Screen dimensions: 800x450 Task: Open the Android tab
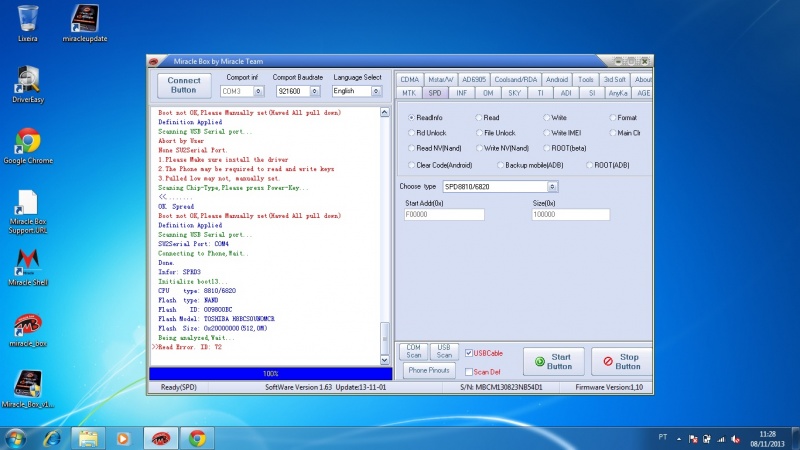coord(557,80)
